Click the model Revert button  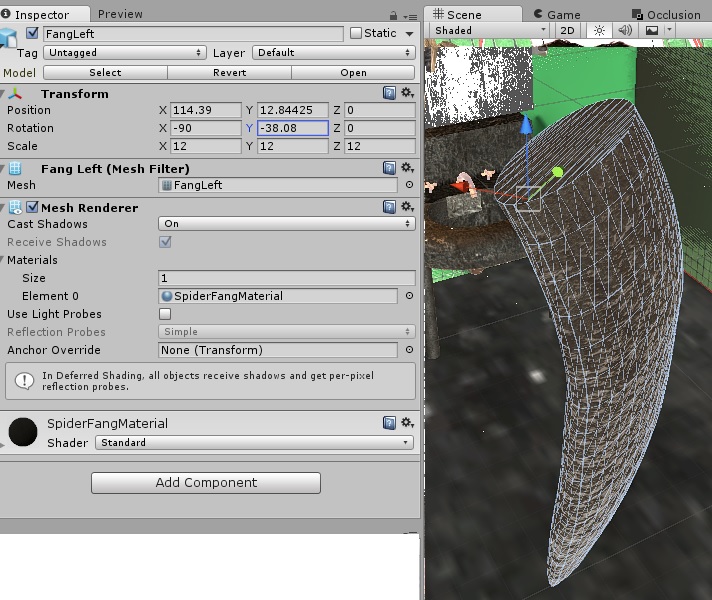pos(229,73)
